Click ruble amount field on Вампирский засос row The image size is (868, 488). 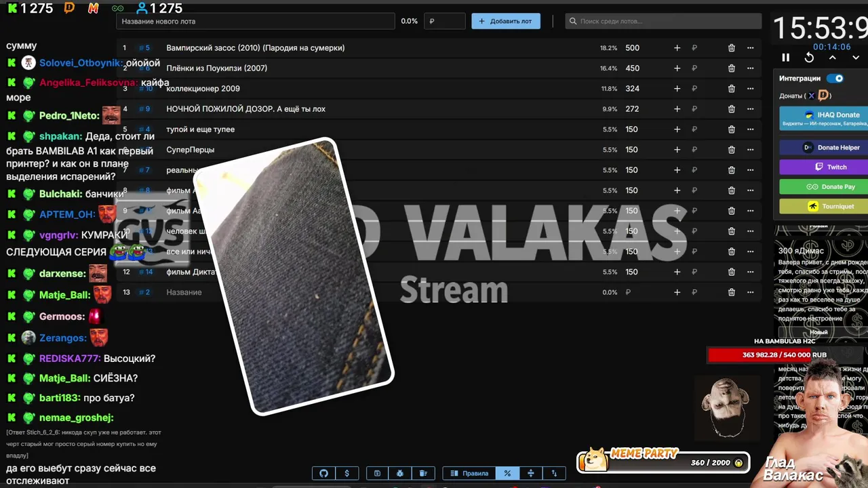coord(694,48)
